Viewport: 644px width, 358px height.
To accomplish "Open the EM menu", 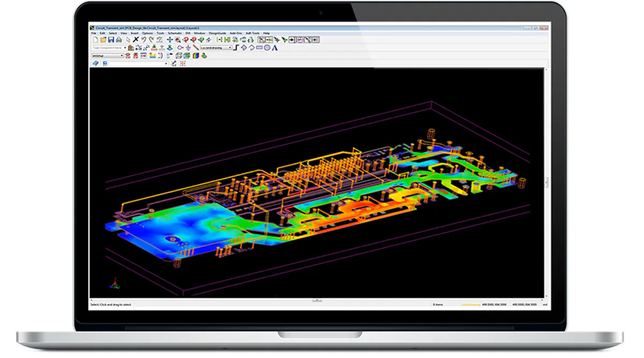I will (187, 33).
